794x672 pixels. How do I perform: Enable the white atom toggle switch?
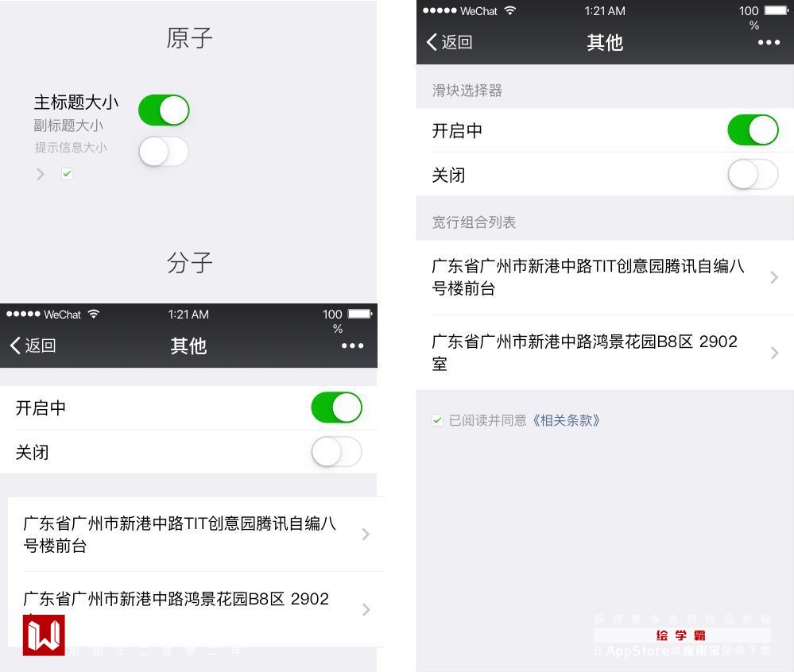tap(164, 151)
